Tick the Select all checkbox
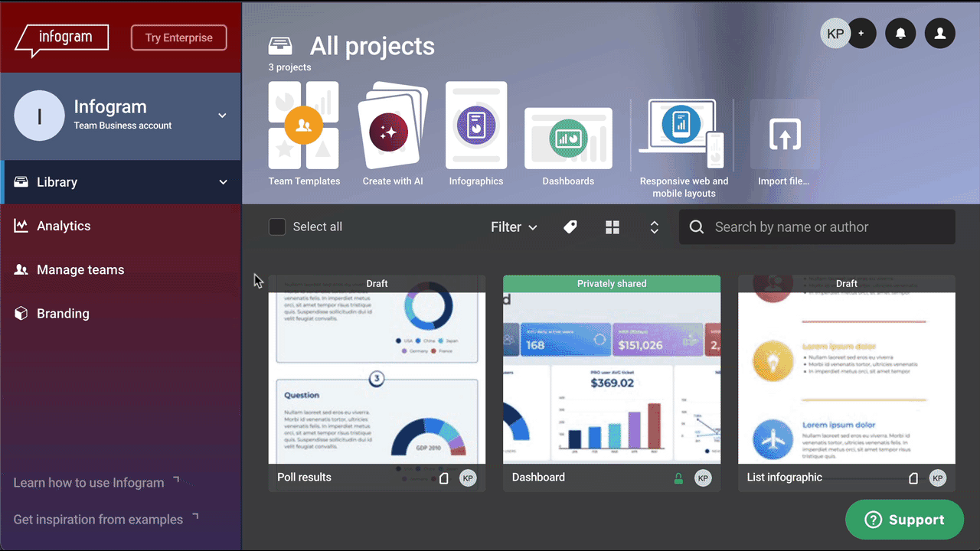The width and height of the screenshot is (980, 551). click(277, 227)
